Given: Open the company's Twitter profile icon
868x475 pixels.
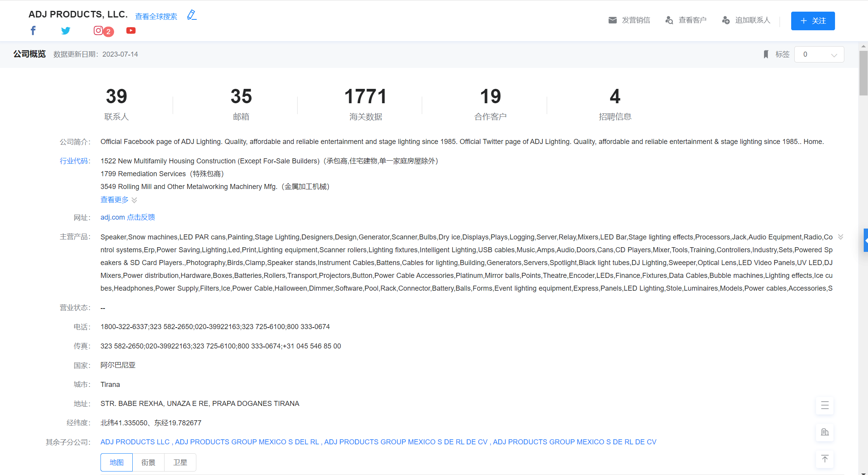Looking at the screenshot, I should [x=66, y=31].
